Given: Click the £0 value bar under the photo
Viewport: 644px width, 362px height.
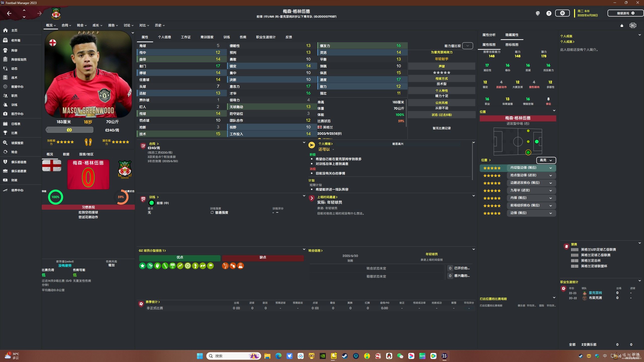Looking at the screenshot, I should 69,130.
